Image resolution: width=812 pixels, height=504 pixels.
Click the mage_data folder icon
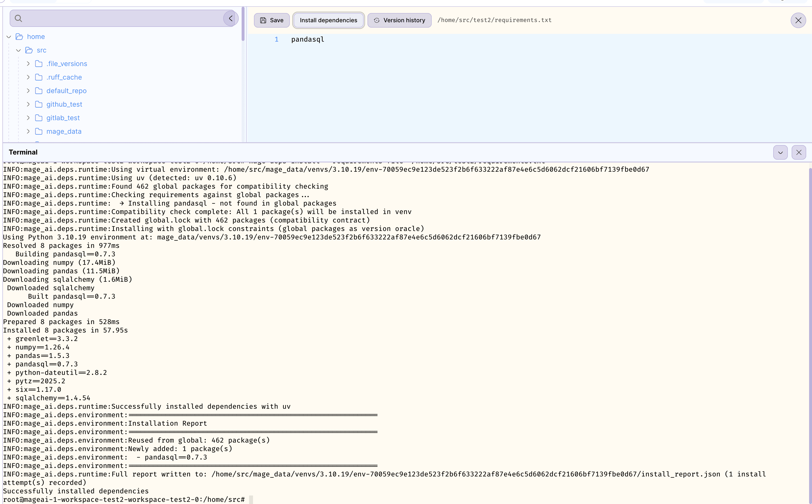[x=39, y=131]
